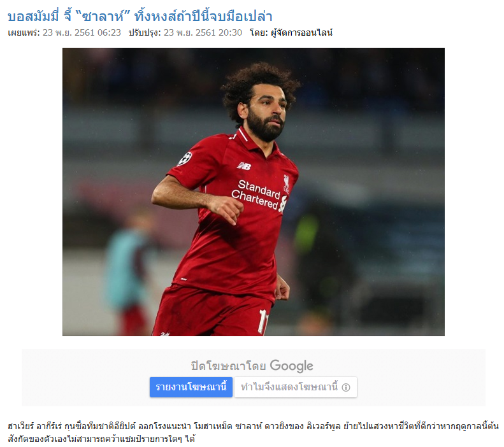Click the Liverpool crest on jersey
The width and height of the screenshot is (504, 447).
[x=285, y=183]
